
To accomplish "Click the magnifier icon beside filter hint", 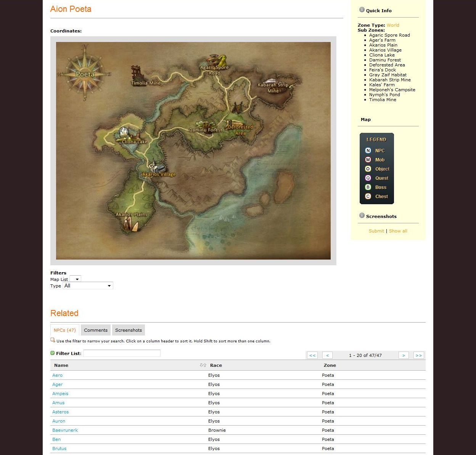I will click(x=53, y=340).
